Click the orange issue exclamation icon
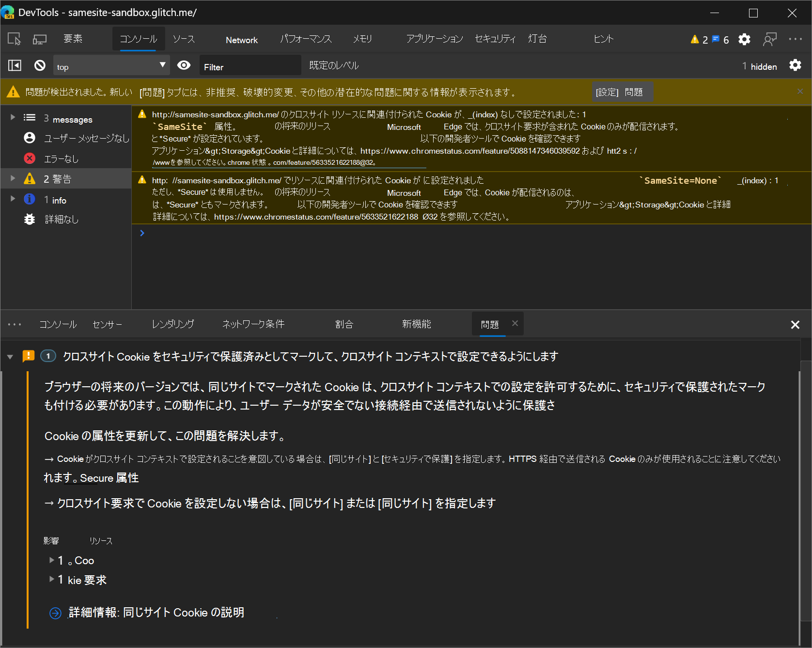The height and width of the screenshot is (648, 812). (x=29, y=356)
